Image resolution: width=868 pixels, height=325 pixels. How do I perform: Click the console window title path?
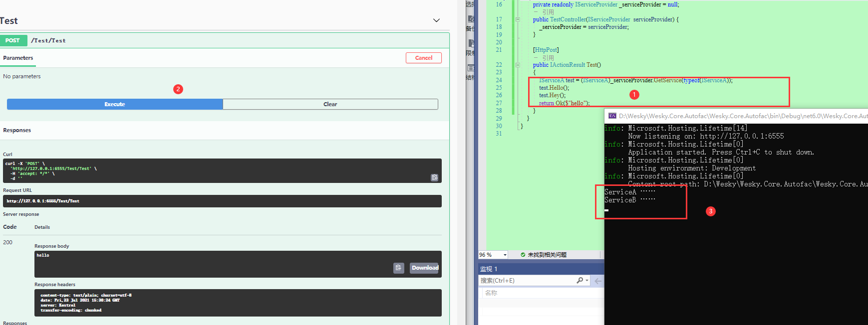(x=743, y=116)
